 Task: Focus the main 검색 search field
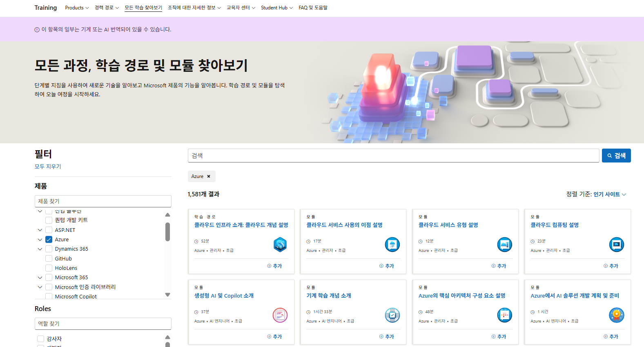point(394,156)
